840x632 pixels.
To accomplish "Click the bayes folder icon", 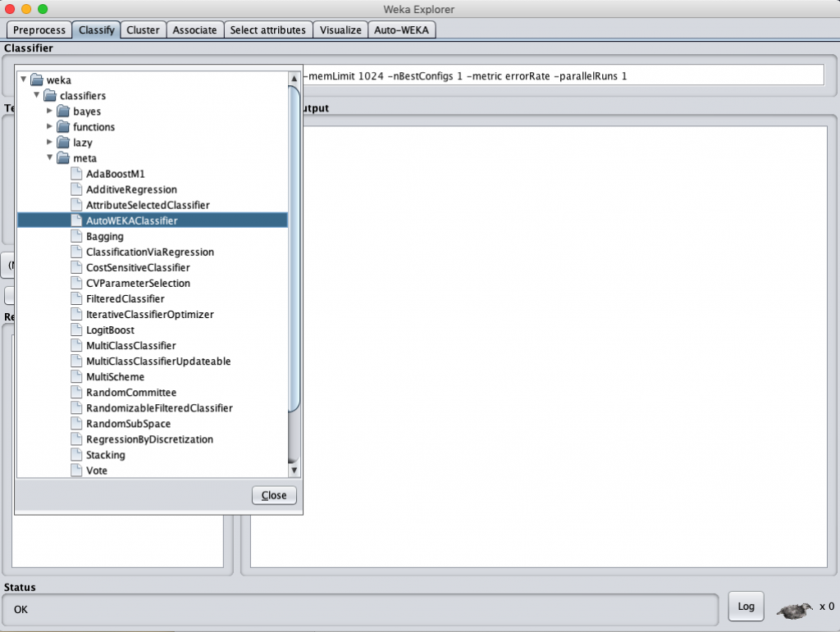I will (x=63, y=111).
